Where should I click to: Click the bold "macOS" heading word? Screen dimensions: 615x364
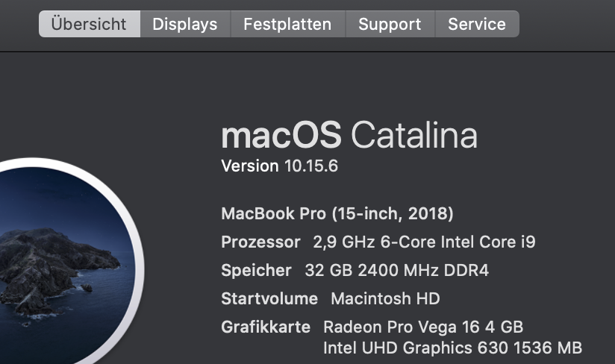(x=281, y=136)
